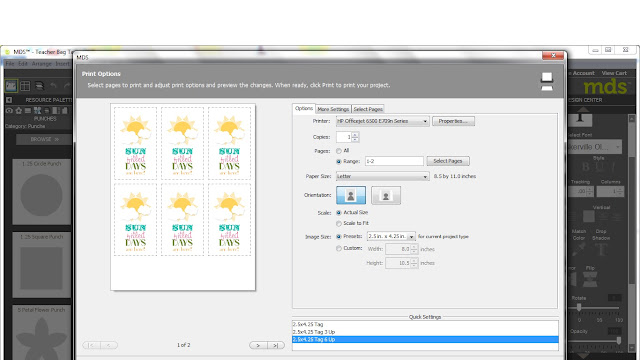
Task: Click the printer icon in the Print Options header
Action: tap(547, 82)
